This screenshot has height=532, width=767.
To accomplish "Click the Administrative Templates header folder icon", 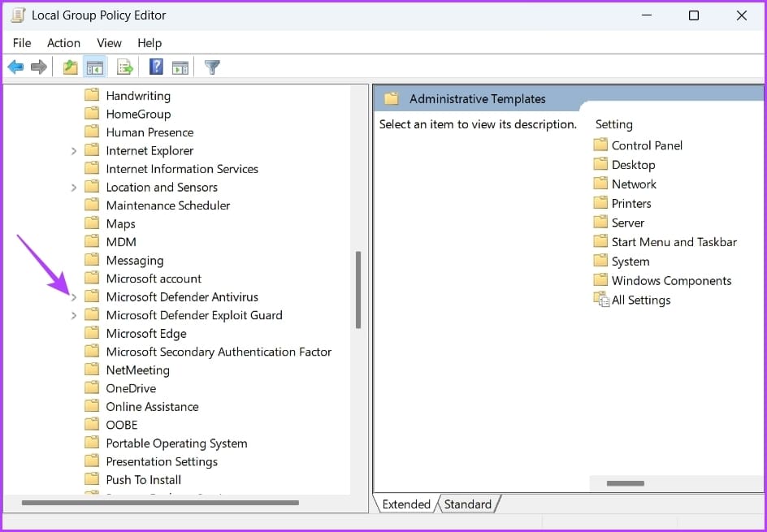I will 392,99.
